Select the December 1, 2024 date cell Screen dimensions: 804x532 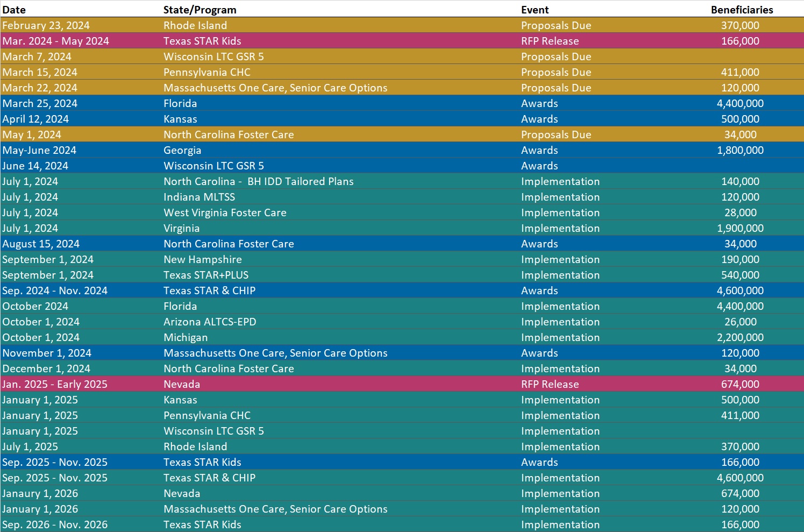[x=46, y=368]
